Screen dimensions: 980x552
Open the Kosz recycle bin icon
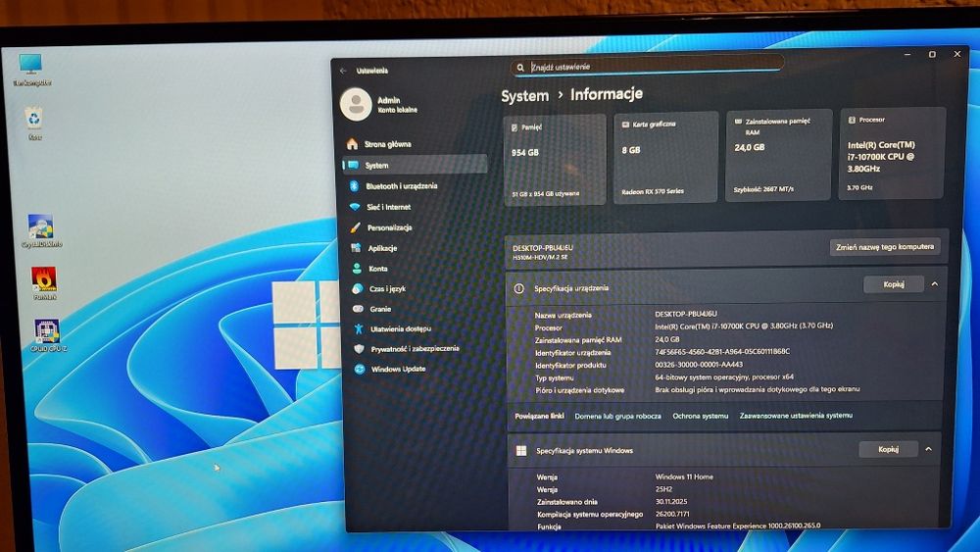pyautogui.click(x=34, y=124)
